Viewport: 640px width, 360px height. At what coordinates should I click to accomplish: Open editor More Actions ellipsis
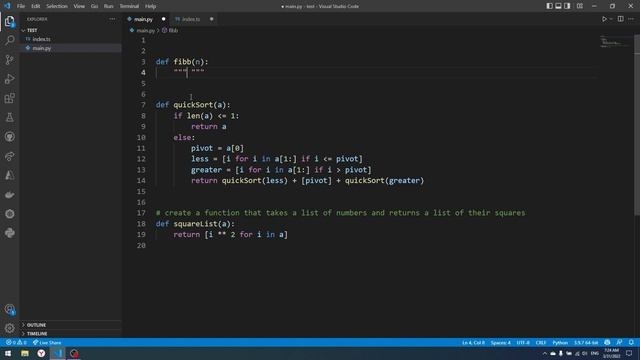(631, 19)
